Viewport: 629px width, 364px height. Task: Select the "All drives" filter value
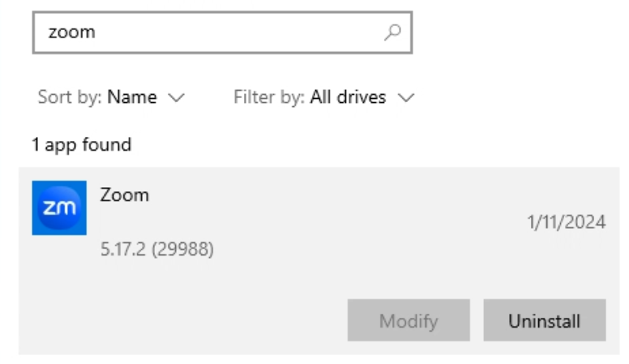click(349, 97)
